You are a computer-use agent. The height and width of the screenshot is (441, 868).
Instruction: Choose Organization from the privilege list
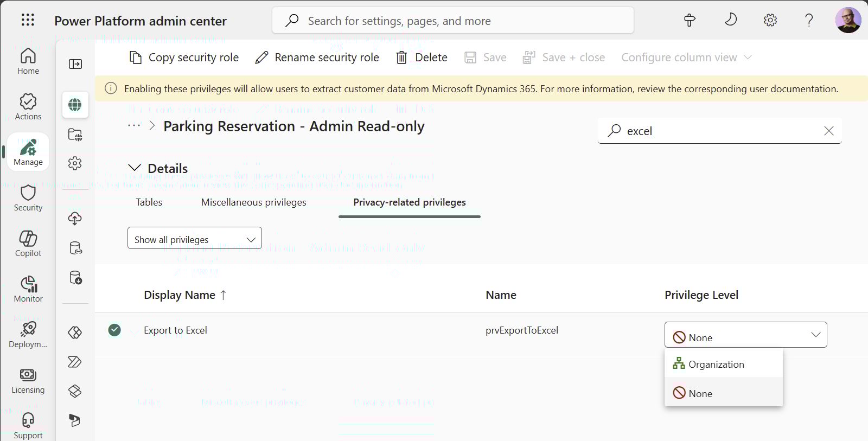(x=724, y=364)
